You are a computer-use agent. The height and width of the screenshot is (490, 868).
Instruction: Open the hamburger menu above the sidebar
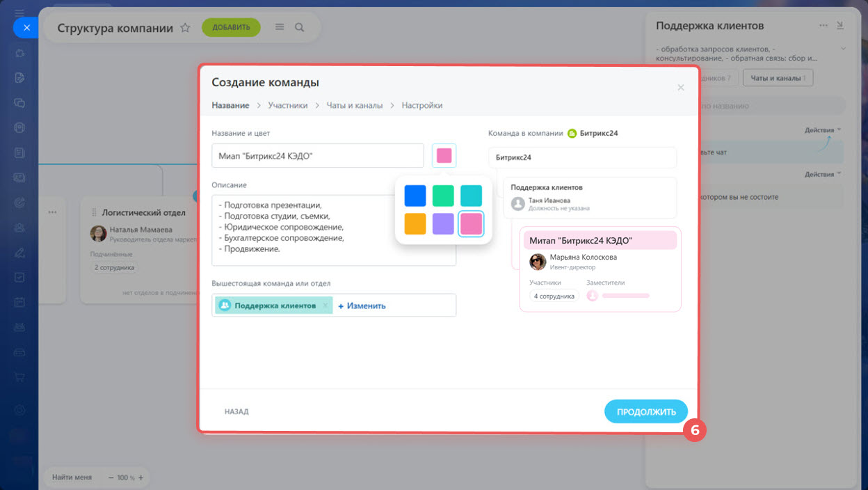[19, 13]
